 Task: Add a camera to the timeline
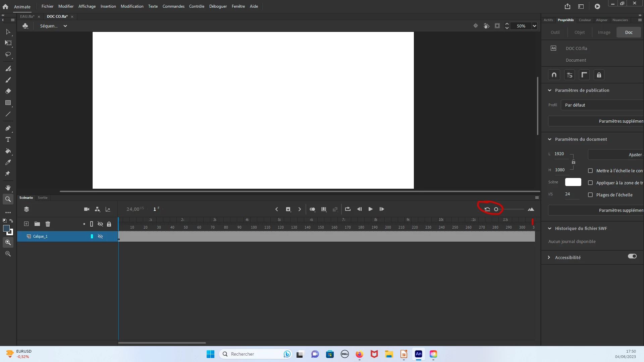(87, 209)
